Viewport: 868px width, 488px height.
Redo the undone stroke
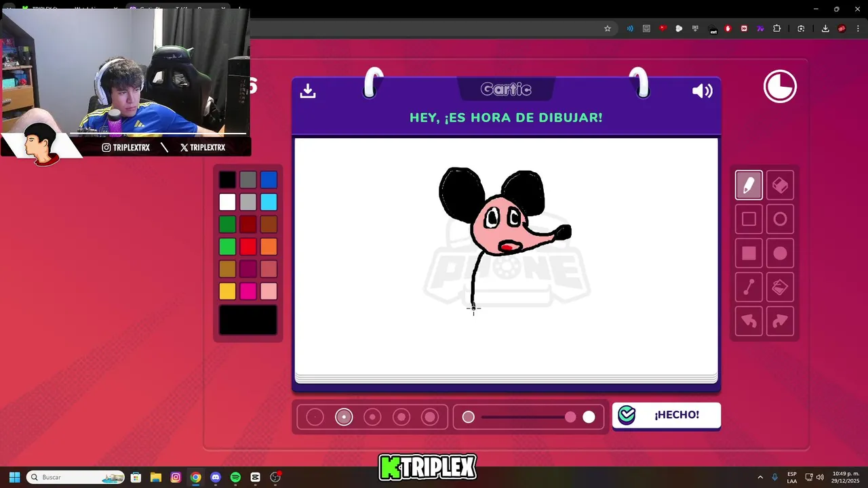click(780, 321)
